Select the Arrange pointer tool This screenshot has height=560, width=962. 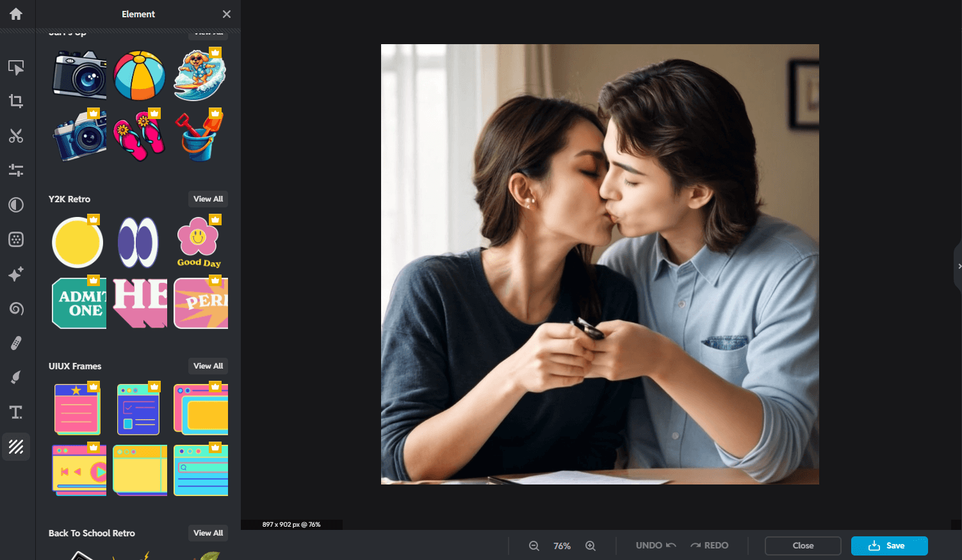[16, 67]
